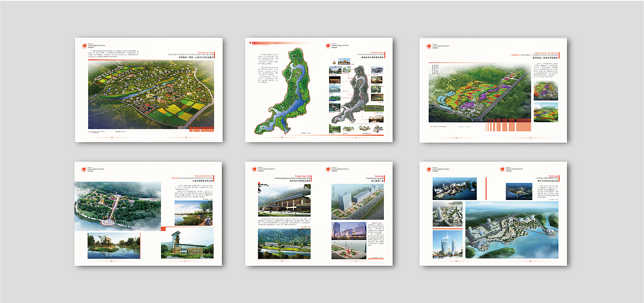Click 'in western new town - fragrant botanical garden' heading
The width and height of the screenshot is (644, 303).
(x=534, y=55)
